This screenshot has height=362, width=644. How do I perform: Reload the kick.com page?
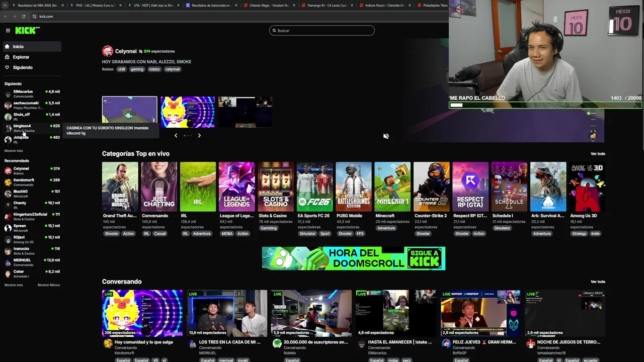(24, 16)
